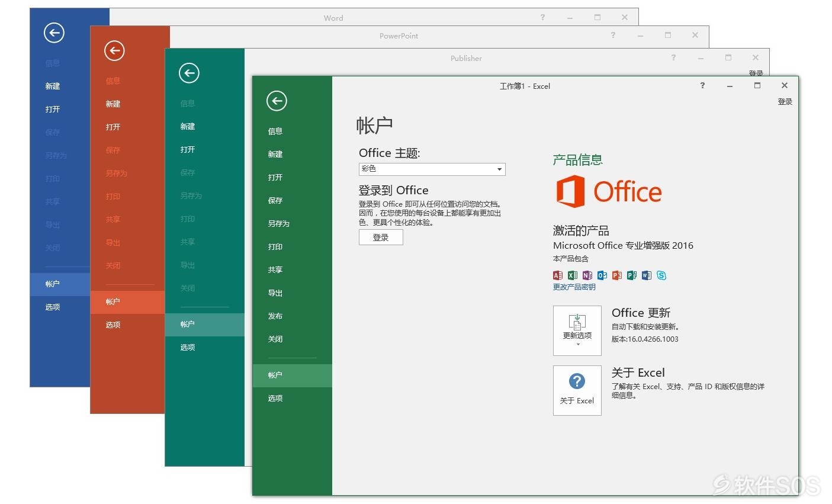Click the help question mark in Word title bar

pos(542,17)
